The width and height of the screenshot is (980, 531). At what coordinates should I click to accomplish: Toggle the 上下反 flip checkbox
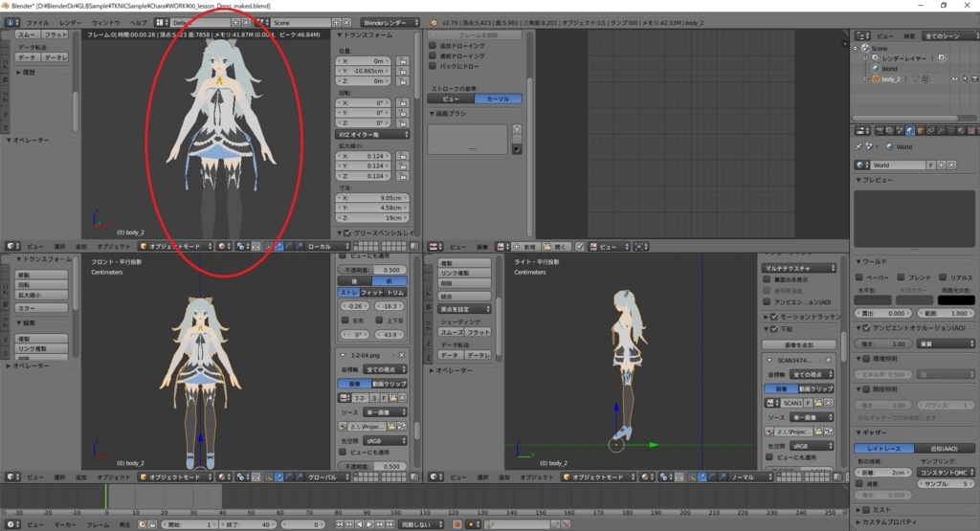pos(379,320)
